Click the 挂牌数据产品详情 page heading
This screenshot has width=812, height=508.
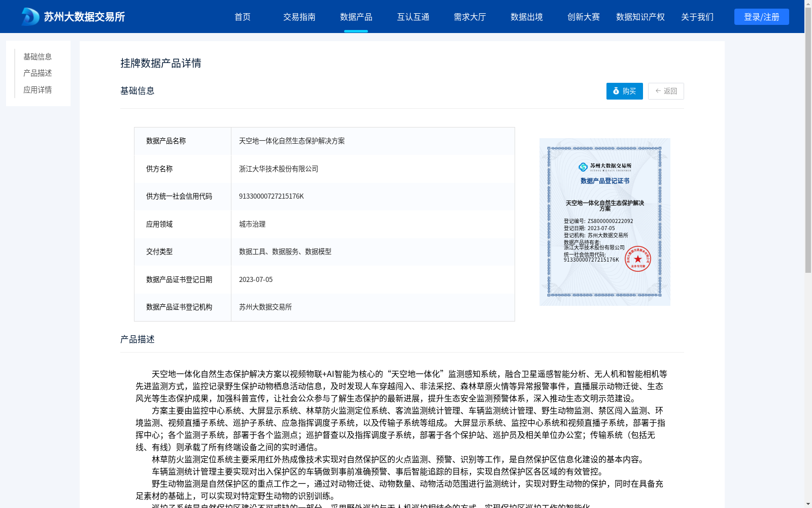coord(161,63)
